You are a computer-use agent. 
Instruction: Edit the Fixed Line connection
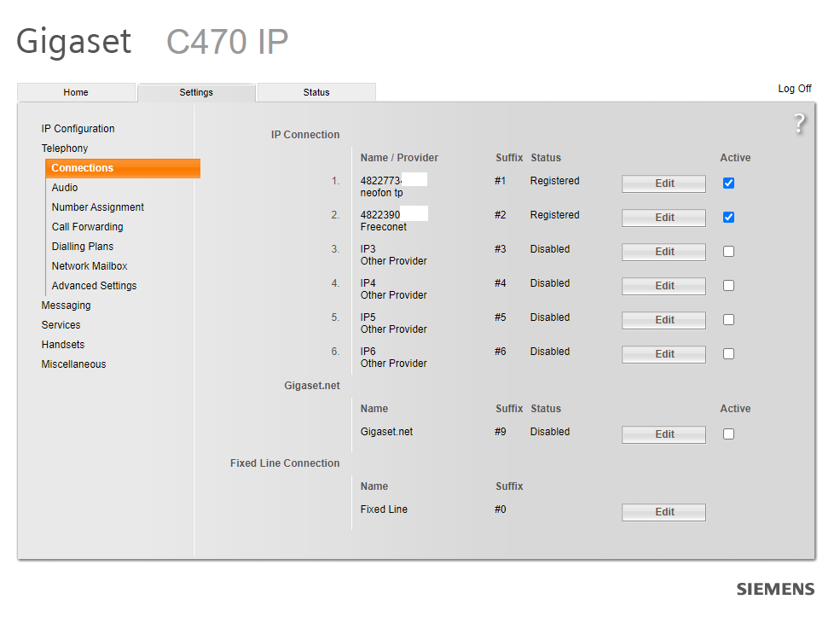pyautogui.click(x=663, y=512)
